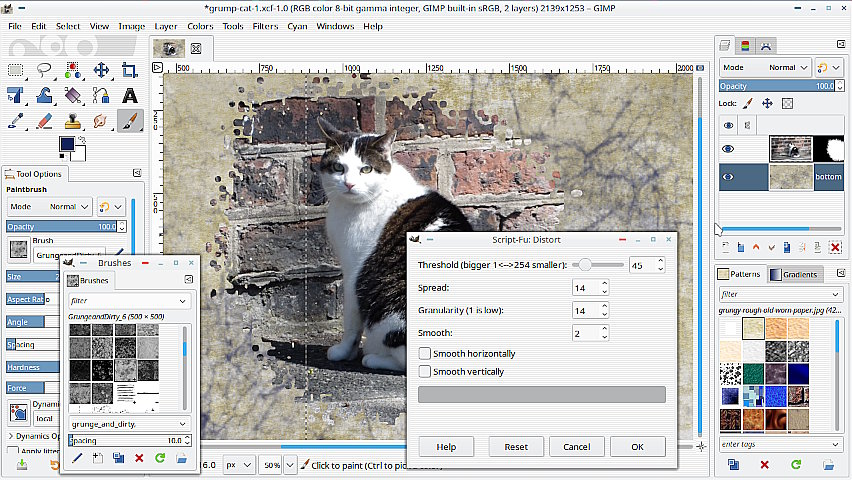852x480 pixels.
Task: Click Cancel in Script-Fu Distort dialog
Action: point(577,447)
